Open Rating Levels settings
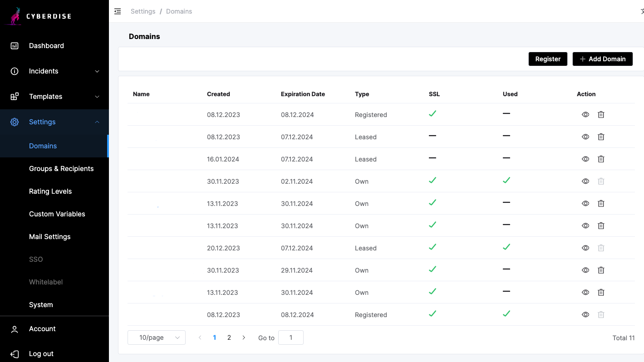644x362 pixels. (54, 191)
